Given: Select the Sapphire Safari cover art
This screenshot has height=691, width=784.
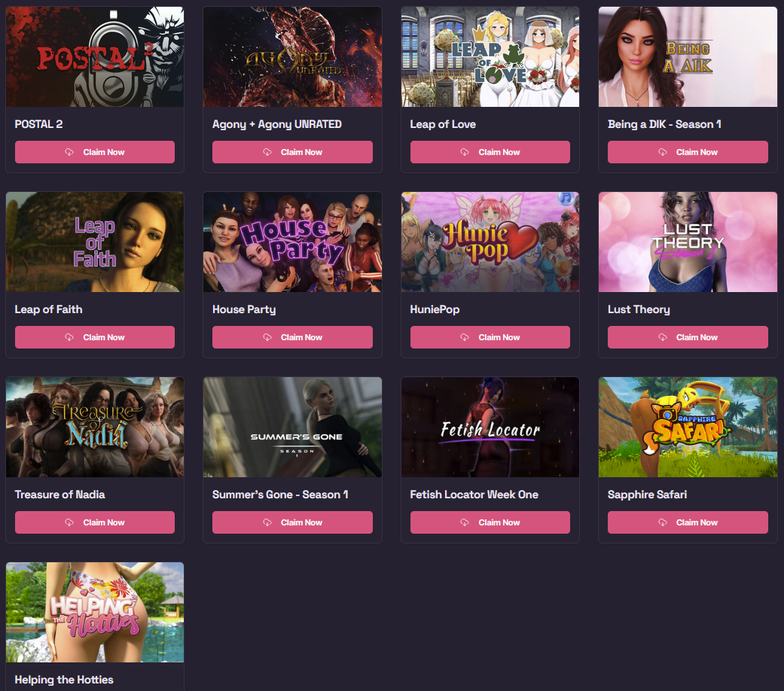Looking at the screenshot, I should (x=688, y=428).
